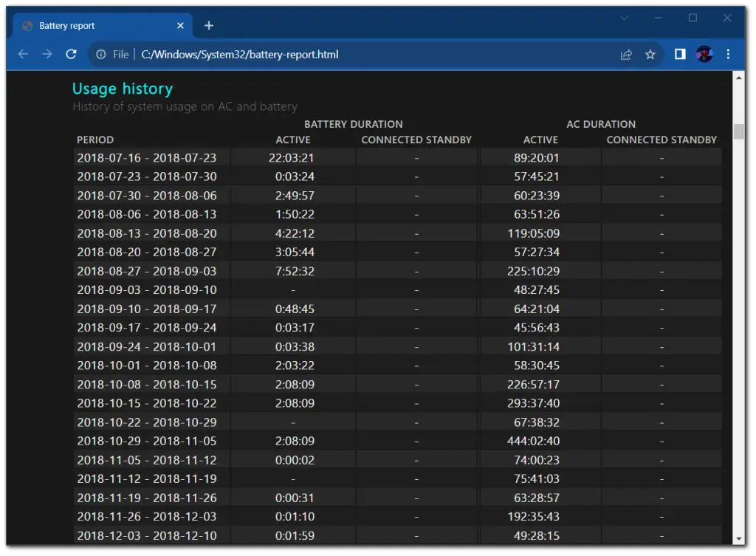Click the browser forward arrow

click(47, 54)
